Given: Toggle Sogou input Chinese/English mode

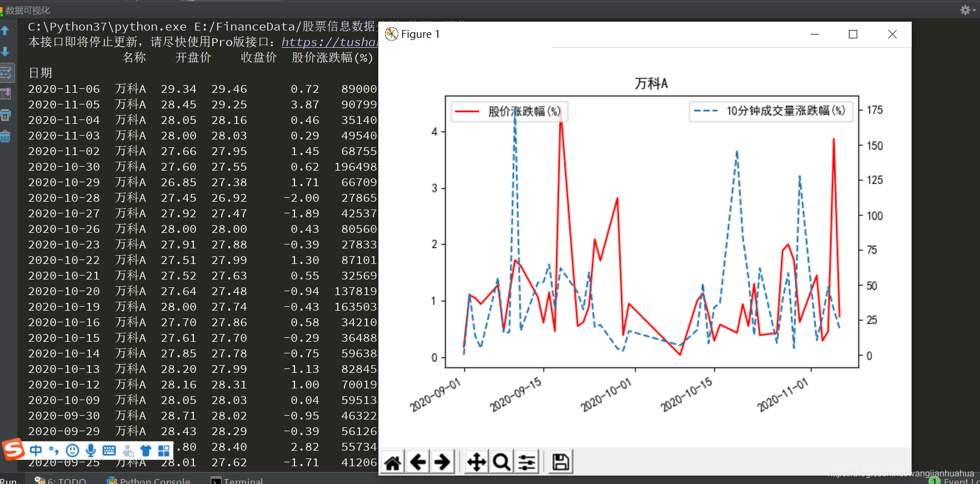Looking at the screenshot, I should pyautogui.click(x=36, y=450).
